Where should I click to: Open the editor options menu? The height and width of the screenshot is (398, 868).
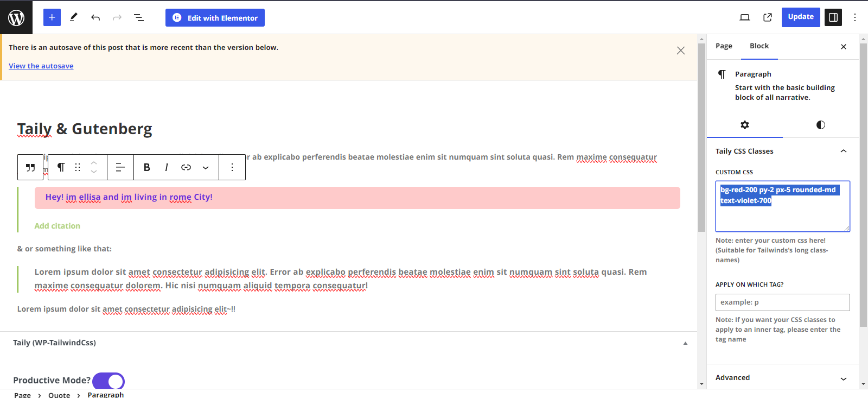(x=855, y=17)
